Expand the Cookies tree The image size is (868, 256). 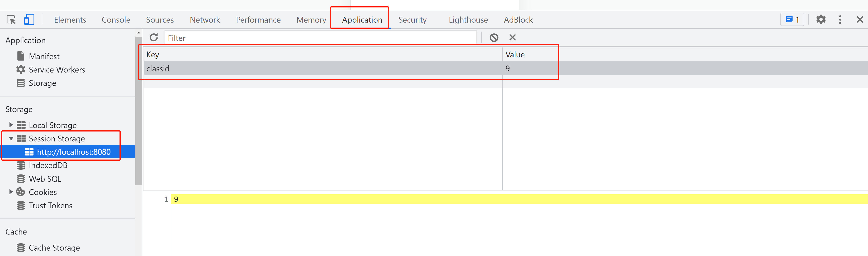pos(11,192)
